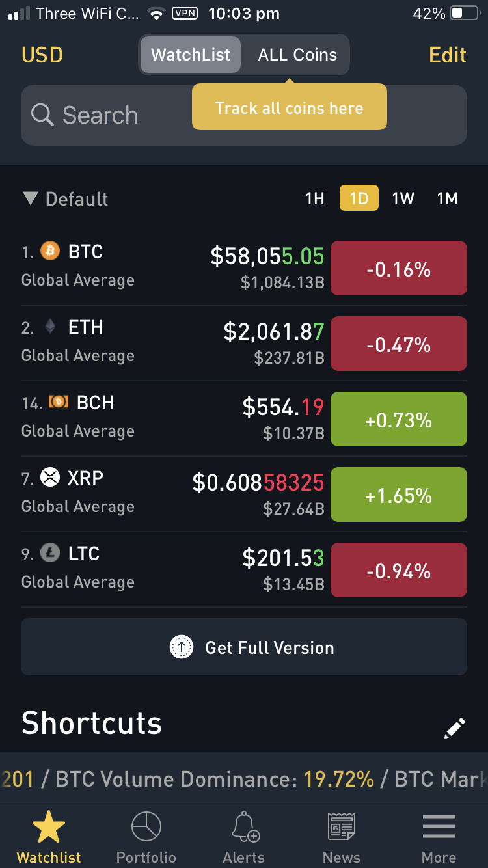Image resolution: width=488 pixels, height=868 pixels.
Task: Switch timeframe to 1H
Action: 315,198
